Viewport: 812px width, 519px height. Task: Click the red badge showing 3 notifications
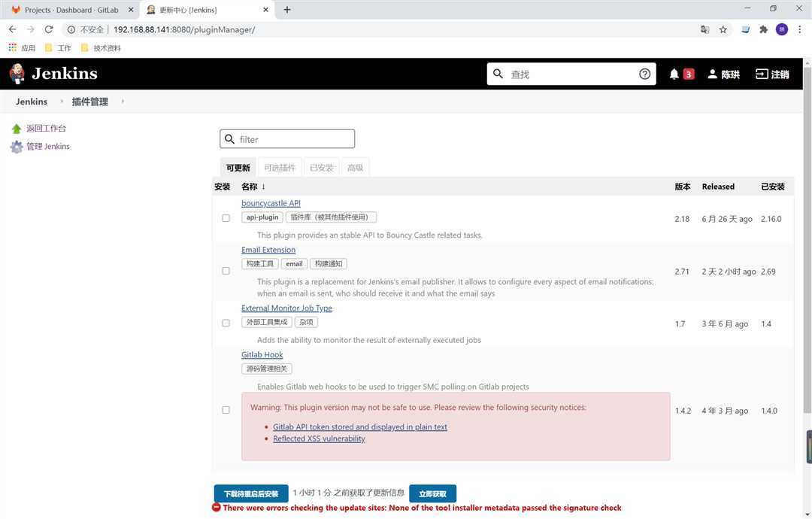pos(688,74)
